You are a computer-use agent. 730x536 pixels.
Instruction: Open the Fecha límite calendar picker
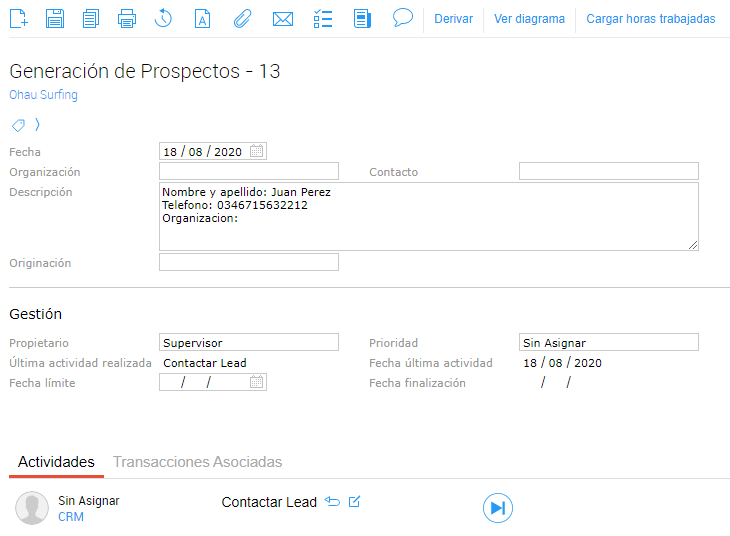point(257,382)
